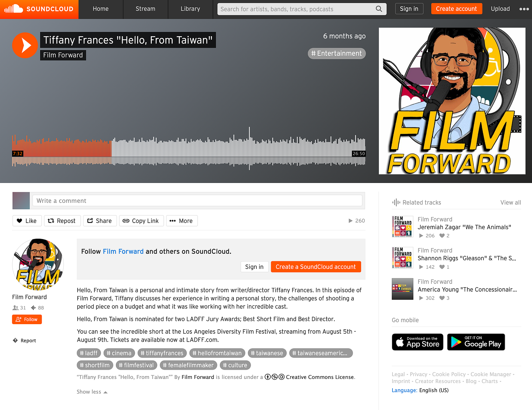
Task: Go to the Library tab
Action: click(190, 9)
